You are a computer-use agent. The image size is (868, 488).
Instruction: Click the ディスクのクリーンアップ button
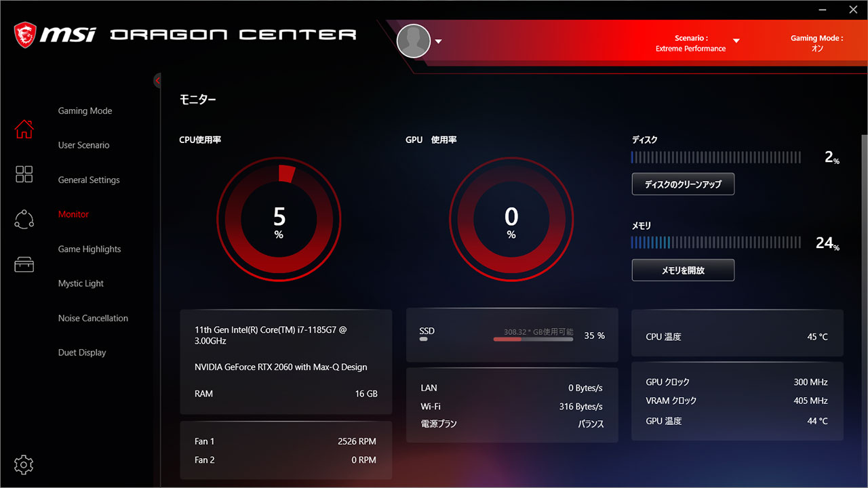point(683,184)
